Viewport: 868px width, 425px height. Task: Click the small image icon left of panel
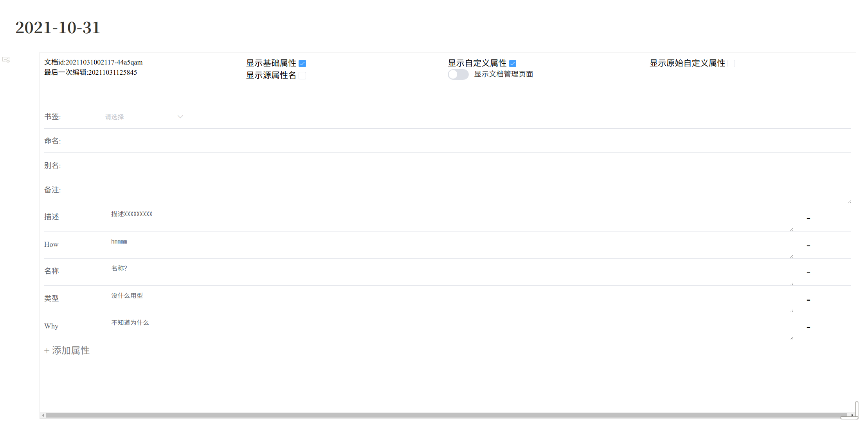coord(6,59)
